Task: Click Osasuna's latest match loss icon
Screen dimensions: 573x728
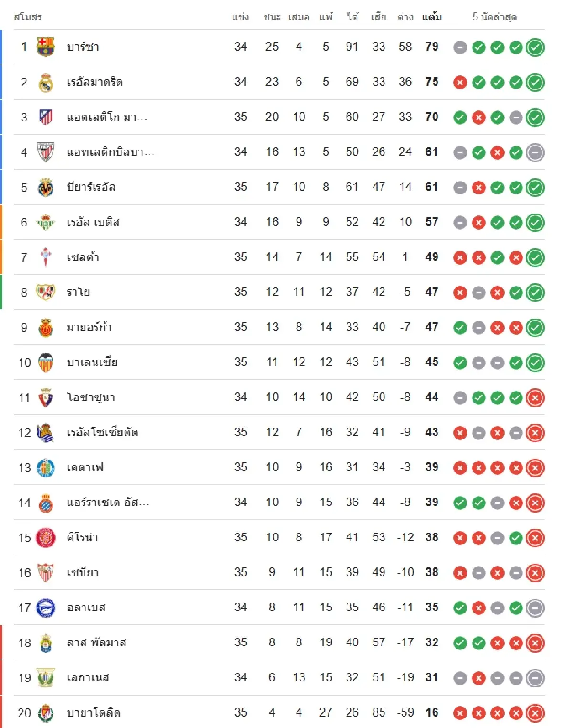Action: [x=535, y=397]
